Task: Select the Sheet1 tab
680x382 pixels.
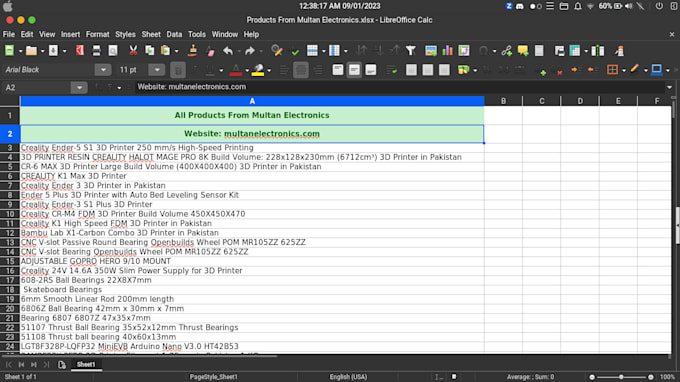Action: (86, 365)
